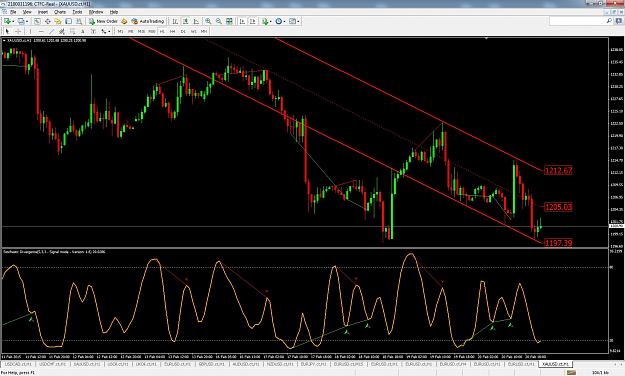Open the Insert menu
625x376 pixels.
(43, 12)
